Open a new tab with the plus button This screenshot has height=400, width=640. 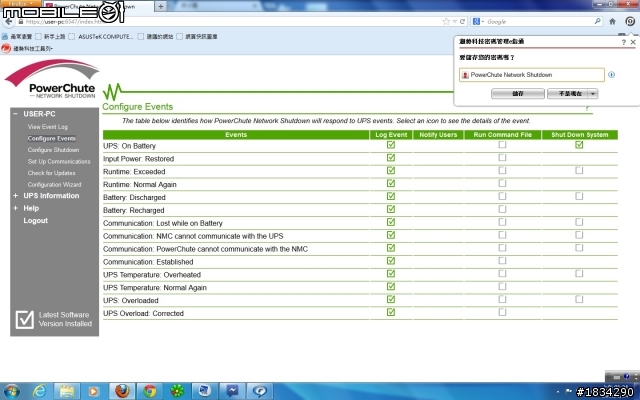pos(161,6)
